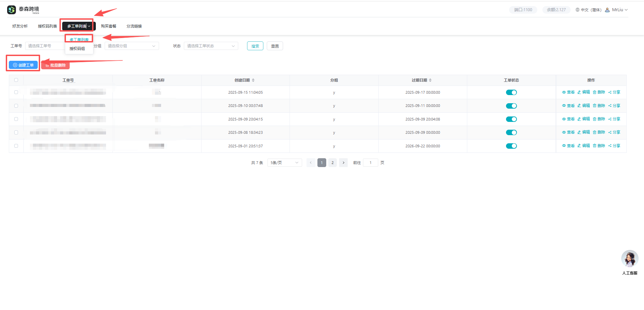Screen dimensions: 644x310
Task: Toggle status switch for 2025-09-15 work order
Action: (511, 92)
